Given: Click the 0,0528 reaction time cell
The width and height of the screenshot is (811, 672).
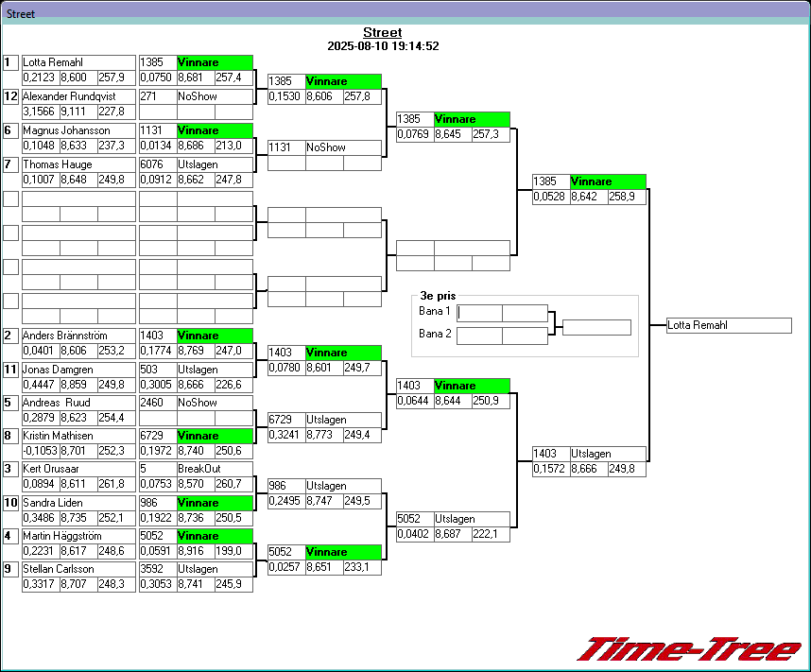Looking at the screenshot, I should point(550,197).
